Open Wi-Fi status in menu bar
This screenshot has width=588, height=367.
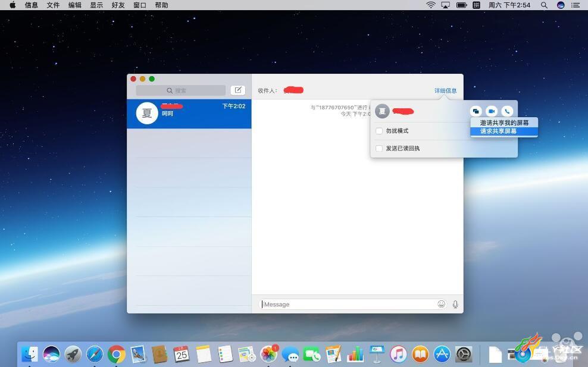point(431,5)
